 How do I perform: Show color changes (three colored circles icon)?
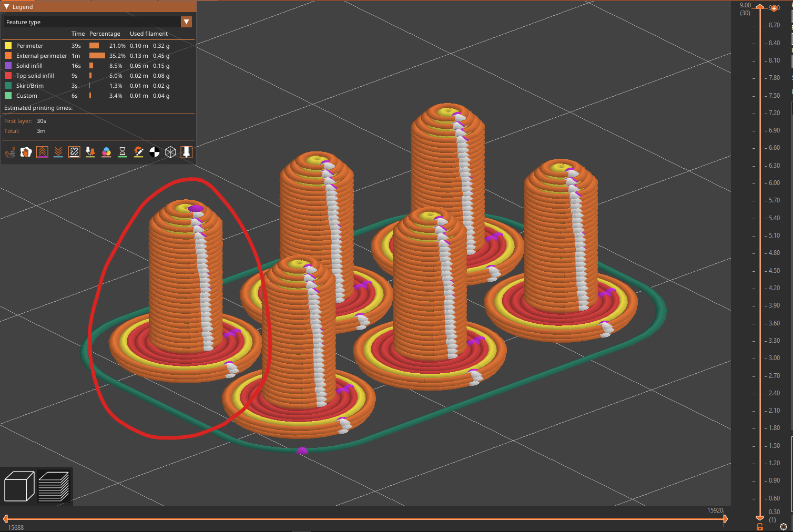click(x=106, y=152)
